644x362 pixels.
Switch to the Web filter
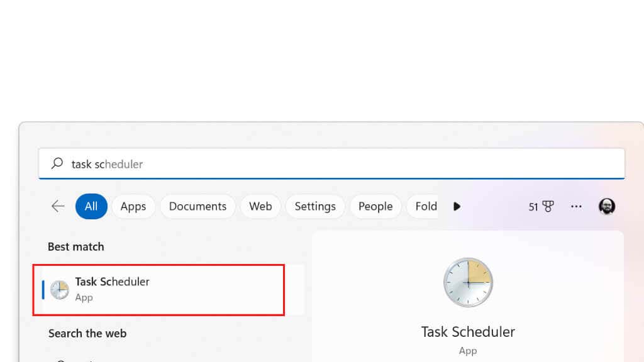tap(260, 206)
